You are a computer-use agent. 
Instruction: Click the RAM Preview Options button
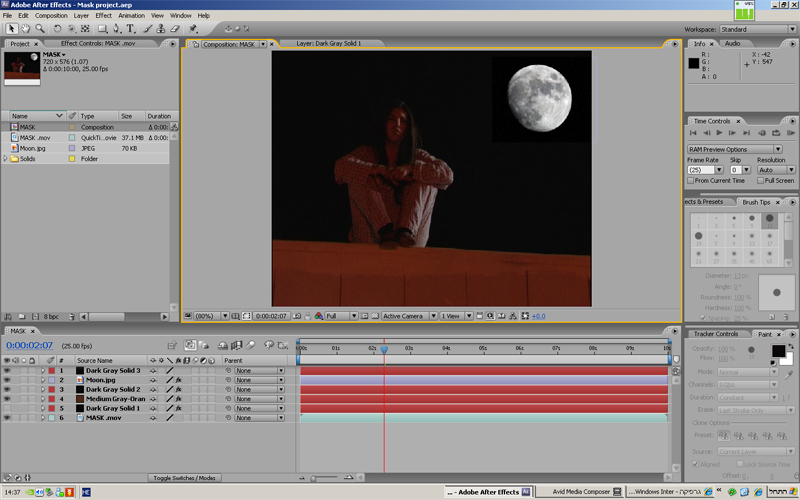pos(735,149)
